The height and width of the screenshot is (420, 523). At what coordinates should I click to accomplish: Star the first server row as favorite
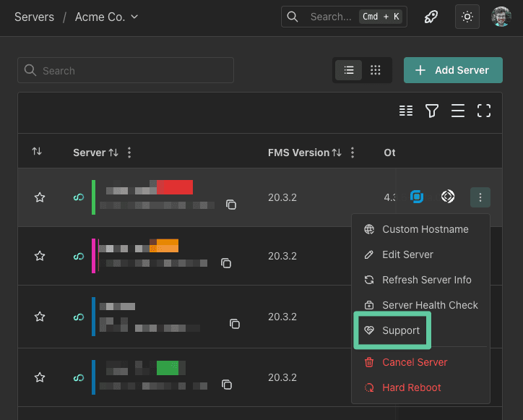40,197
